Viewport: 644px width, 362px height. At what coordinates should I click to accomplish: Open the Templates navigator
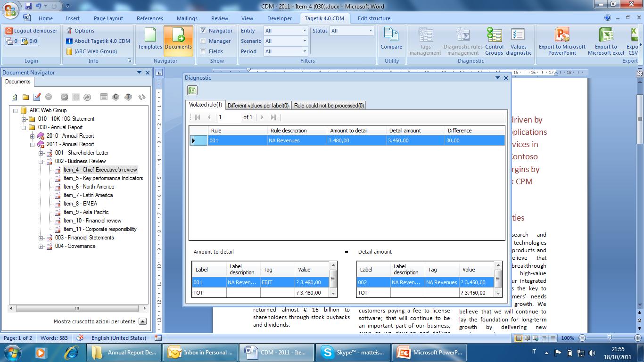(x=150, y=38)
